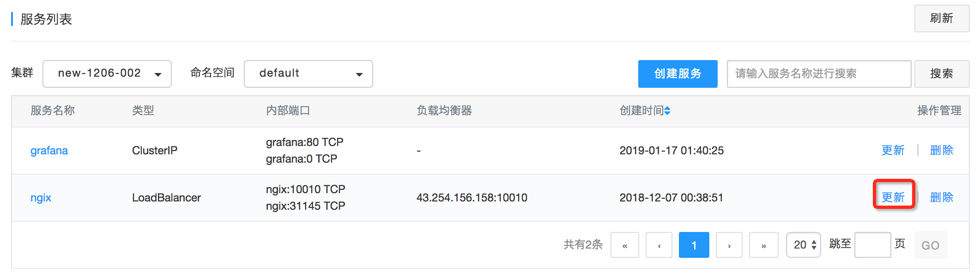Image resolution: width=980 pixels, height=280 pixels.
Task: Click the 创建服务 create service button
Action: pos(678,74)
